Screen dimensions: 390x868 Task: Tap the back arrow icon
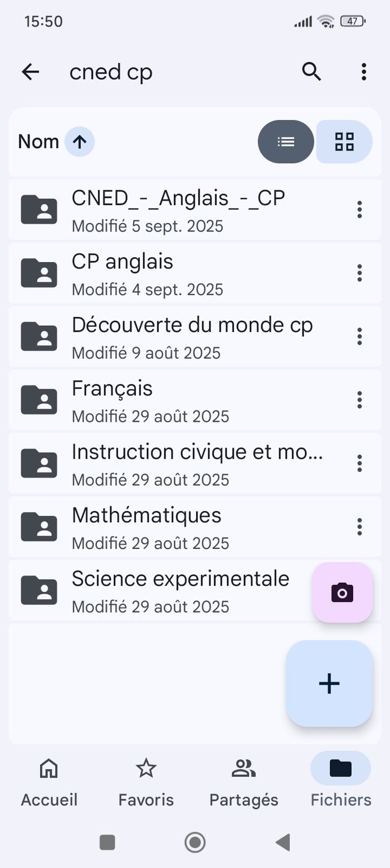[x=31, y=71]
